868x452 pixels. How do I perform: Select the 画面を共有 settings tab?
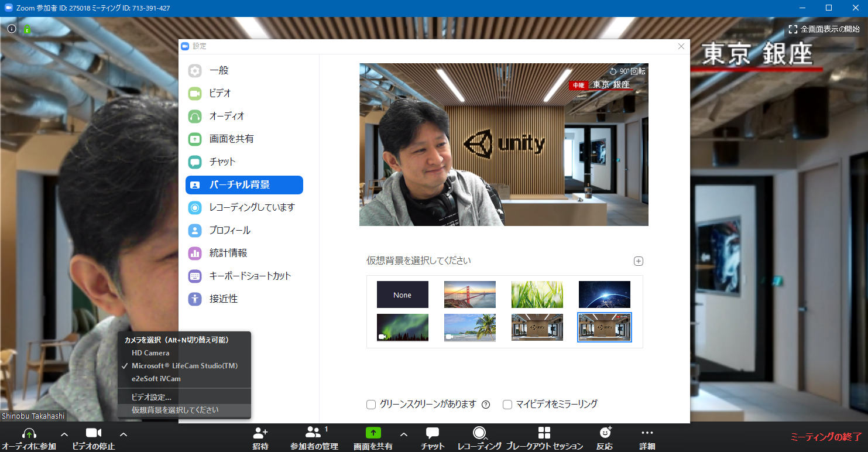[x=244, y=139]
